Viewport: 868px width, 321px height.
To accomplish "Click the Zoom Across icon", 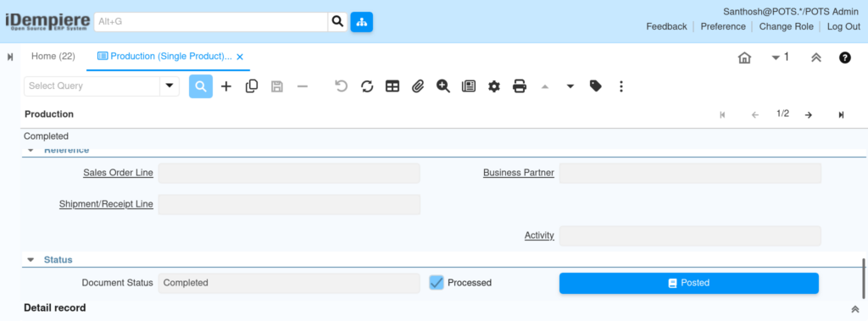I will (442, 86).
